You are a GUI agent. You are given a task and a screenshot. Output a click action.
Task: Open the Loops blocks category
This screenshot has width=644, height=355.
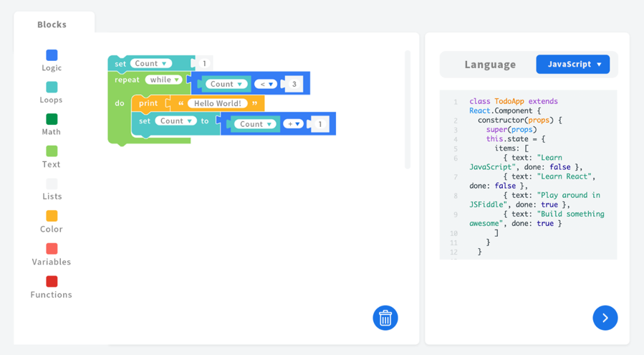coord(52,93)
